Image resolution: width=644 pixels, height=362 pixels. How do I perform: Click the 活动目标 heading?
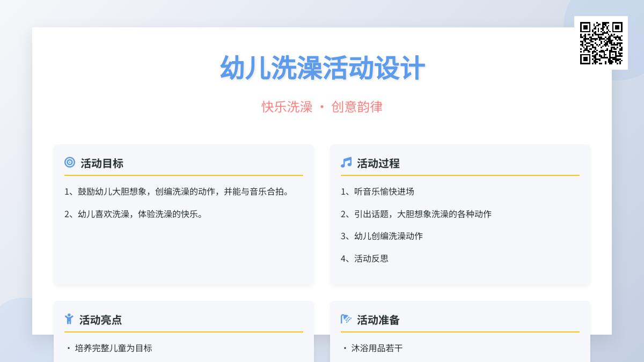point(102,164)
